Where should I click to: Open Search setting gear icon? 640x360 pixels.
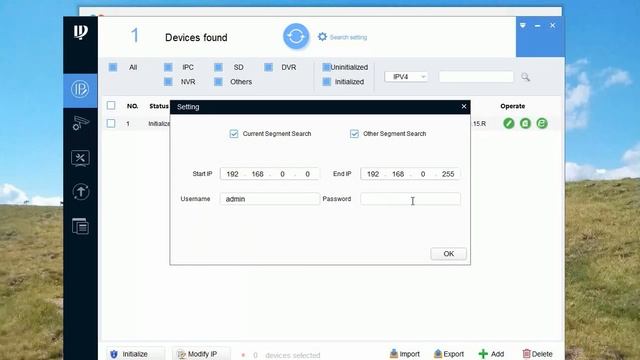coord(322,37)
